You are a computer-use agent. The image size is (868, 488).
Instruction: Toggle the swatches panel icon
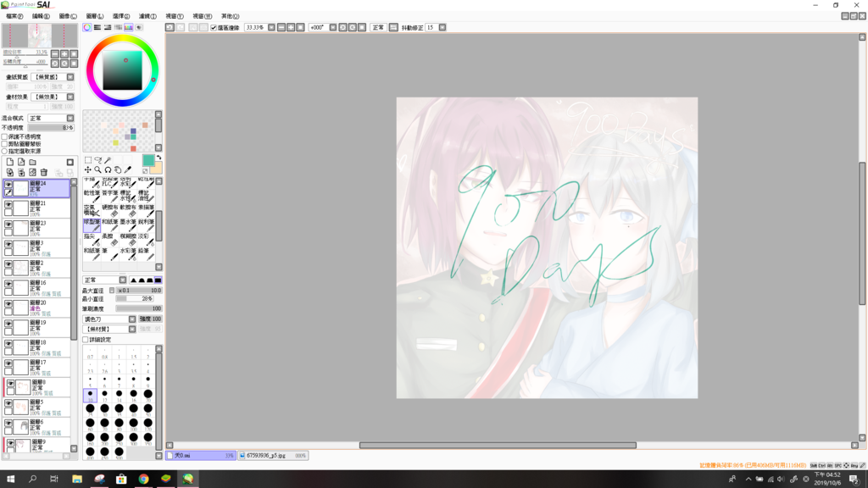click(129, 27)
